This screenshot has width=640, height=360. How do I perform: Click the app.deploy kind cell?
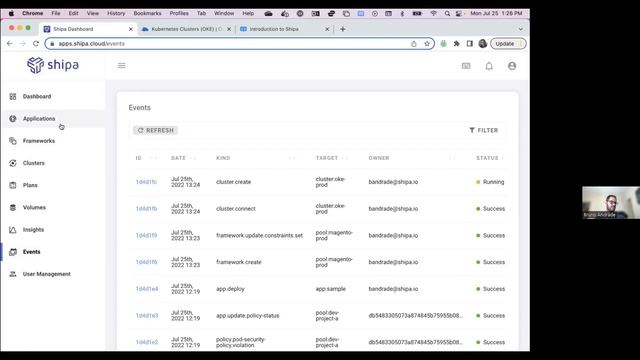pyautogui.click(x=230, y=289)
